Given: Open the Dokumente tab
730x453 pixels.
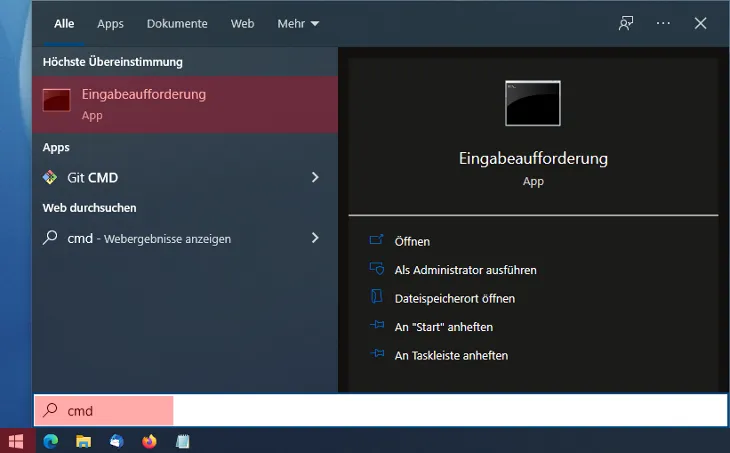Looking at the screenshot, I should (177, 24).
